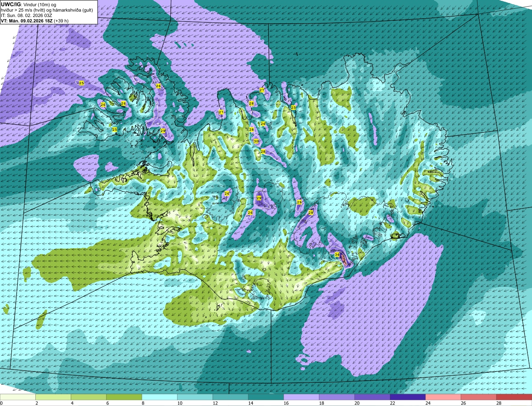Click the legend tick label '16'
The height and width of the screenshot is (406, 532).
click(x=286, y=403)
